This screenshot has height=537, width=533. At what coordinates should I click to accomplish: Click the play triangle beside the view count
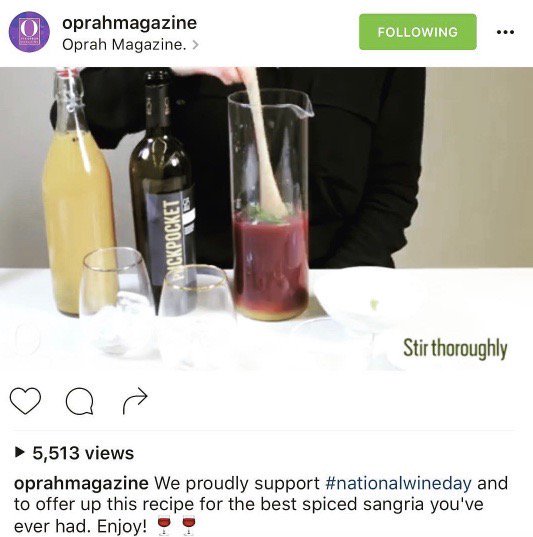pyautogui.click(x=20, y=453)
